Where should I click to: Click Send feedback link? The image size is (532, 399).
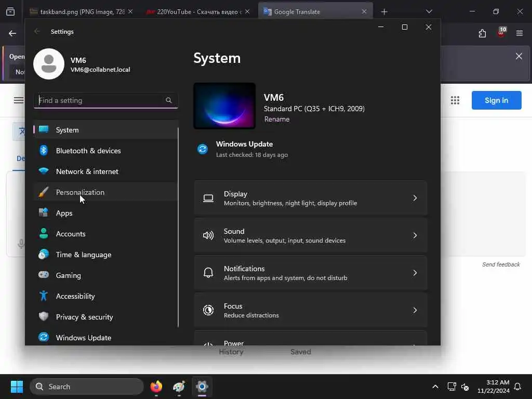[501, 264]
